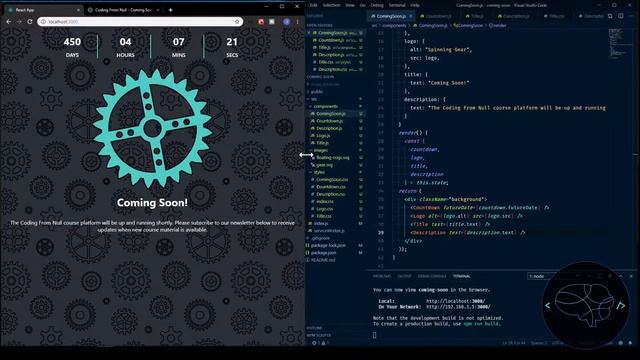
Task: Open a new Chrome tab
Action: coord(171,10)
